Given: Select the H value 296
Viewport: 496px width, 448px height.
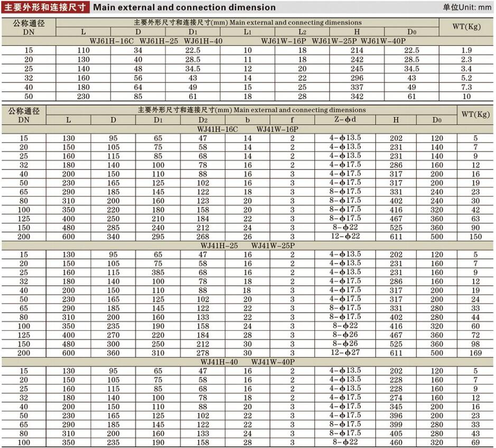Looking at the screenshot, I should click(x=357, y=78).
